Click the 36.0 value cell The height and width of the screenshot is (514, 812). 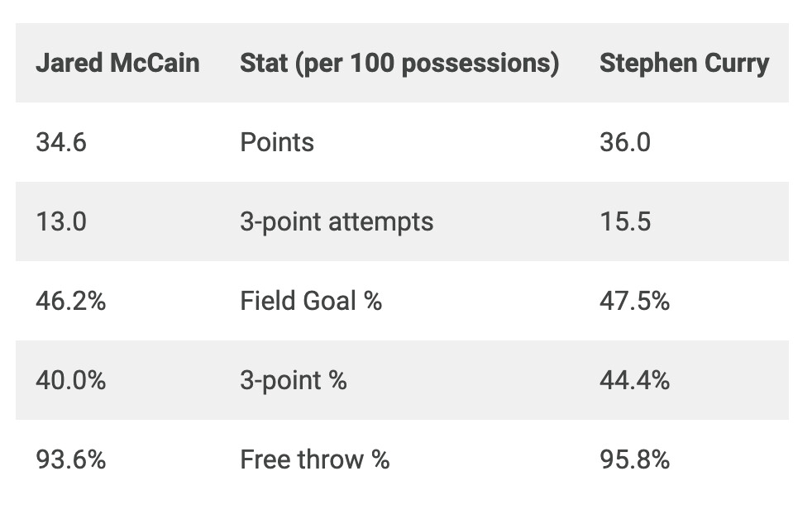(x=625, y=143)
